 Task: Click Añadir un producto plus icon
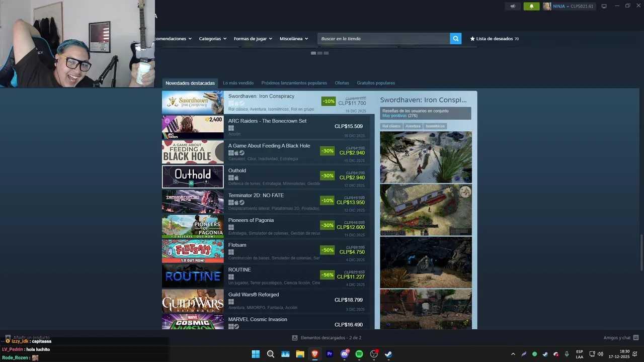click(x=8, y=338)
